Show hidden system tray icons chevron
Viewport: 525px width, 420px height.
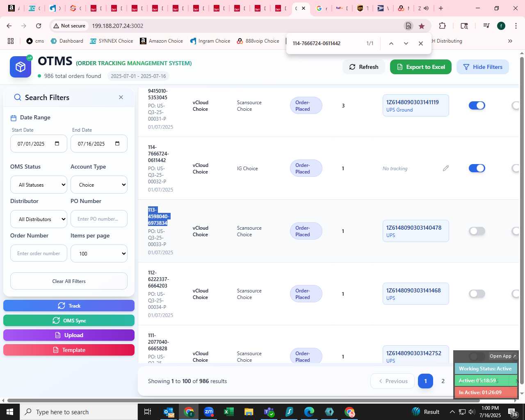(x=452, y=412)
